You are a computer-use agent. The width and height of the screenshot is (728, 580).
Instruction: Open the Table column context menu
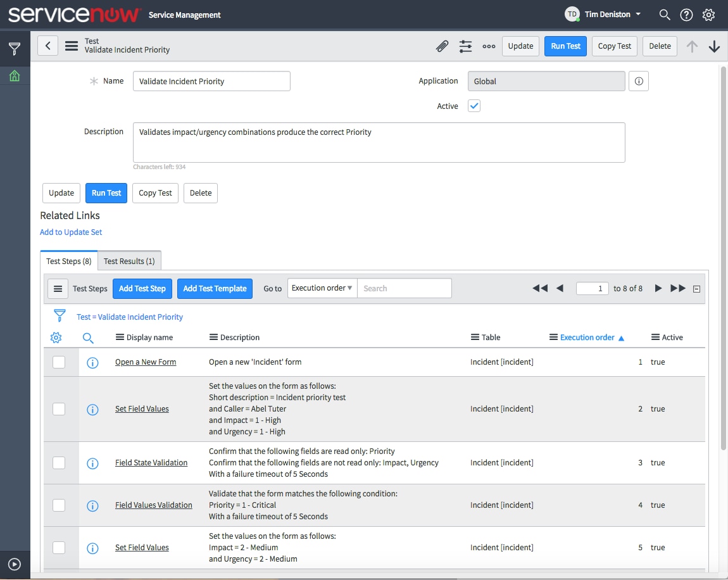coord(474,337)
